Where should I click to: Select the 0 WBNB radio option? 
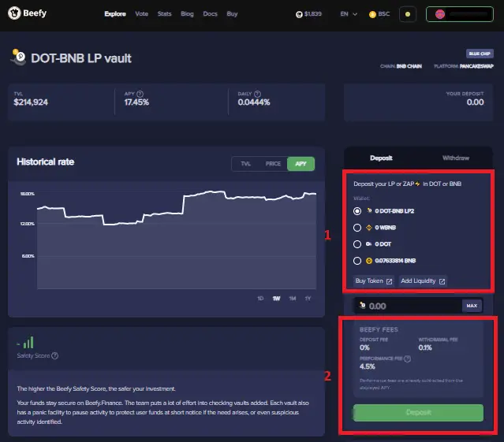357,228
